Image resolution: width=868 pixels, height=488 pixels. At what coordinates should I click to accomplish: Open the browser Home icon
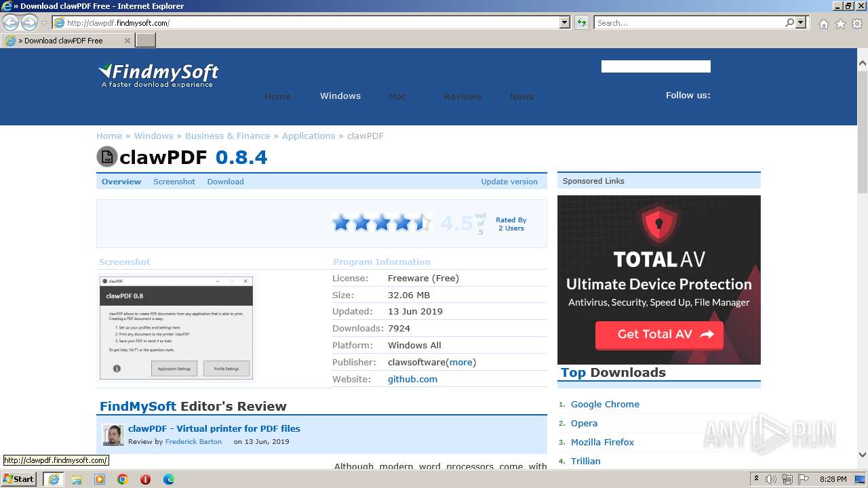[823, 24]
